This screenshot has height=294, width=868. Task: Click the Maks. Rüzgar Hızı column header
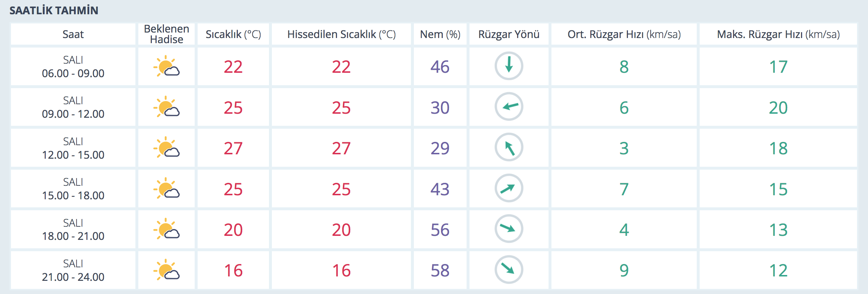778,34
